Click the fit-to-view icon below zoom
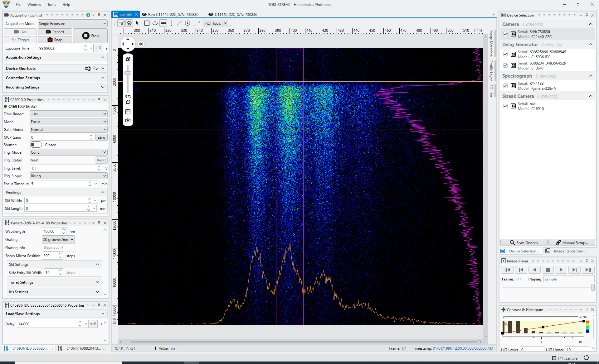The image size is (599, 364). 128,112
